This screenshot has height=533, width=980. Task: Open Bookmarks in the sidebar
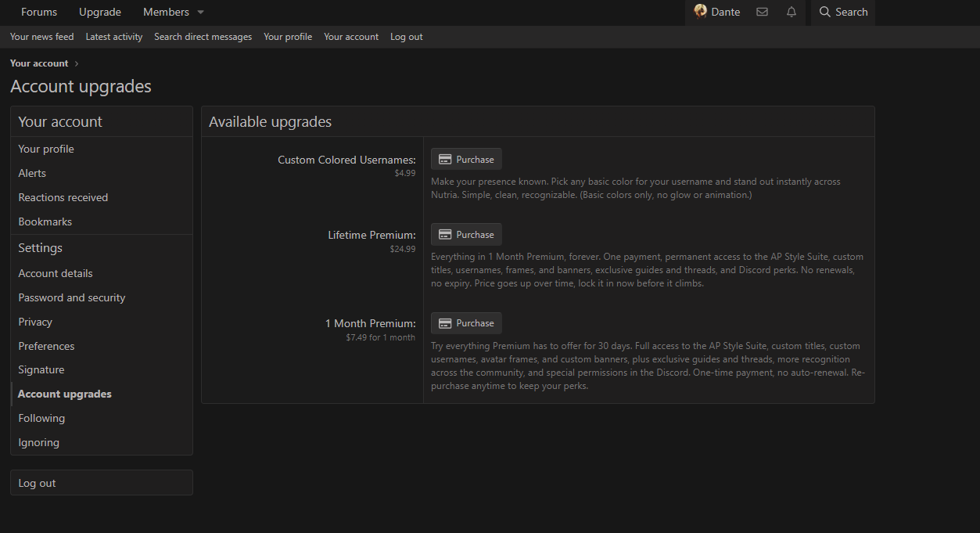102,221
